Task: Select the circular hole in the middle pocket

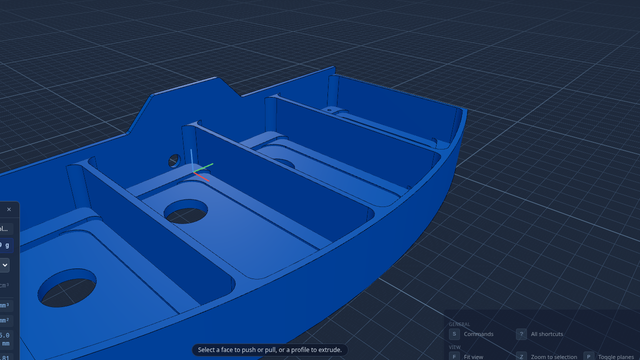Action: click(x=186, y=211)
